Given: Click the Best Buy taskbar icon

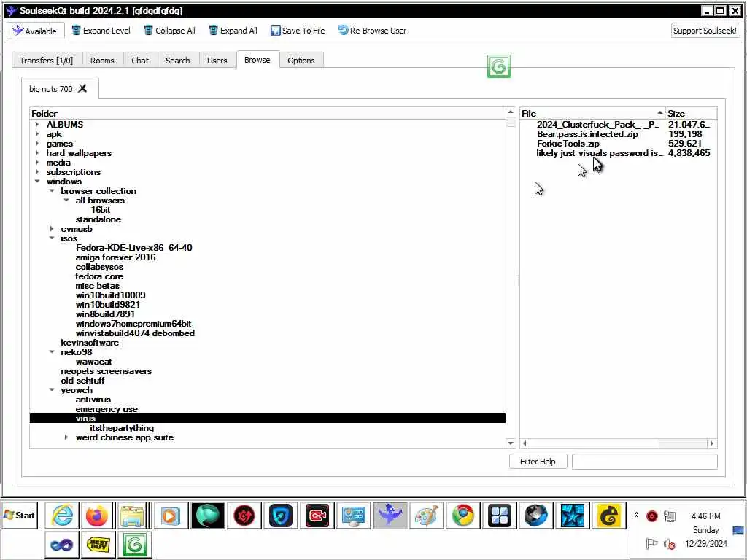Looking at the screenshot, I should coord(99,544).
